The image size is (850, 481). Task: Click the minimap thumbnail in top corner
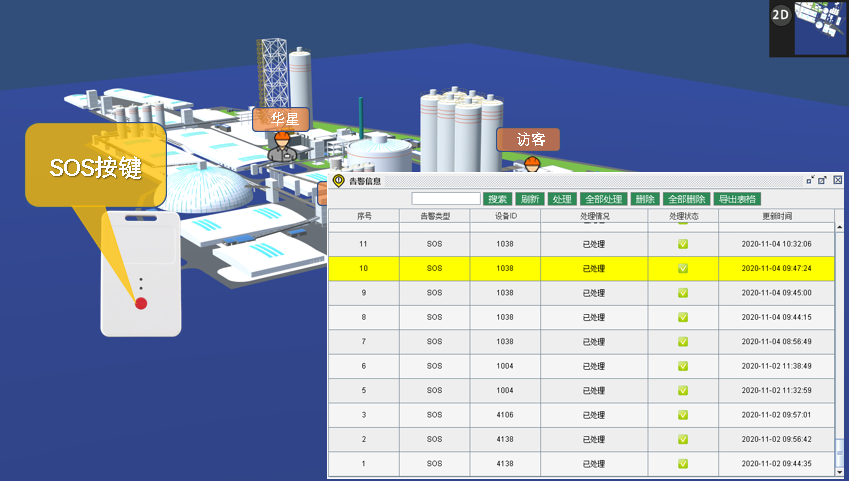(x=820, y=29)
